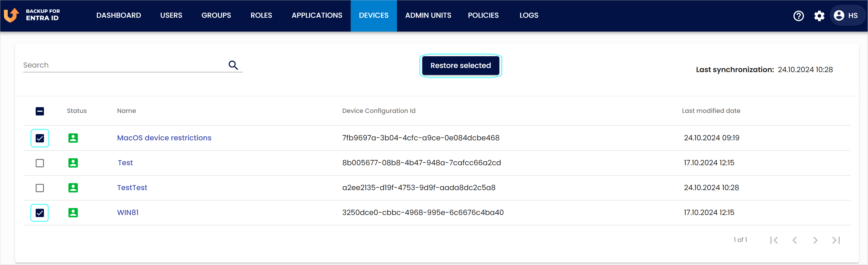Click the Restore selected button

[x=461, y=65]
